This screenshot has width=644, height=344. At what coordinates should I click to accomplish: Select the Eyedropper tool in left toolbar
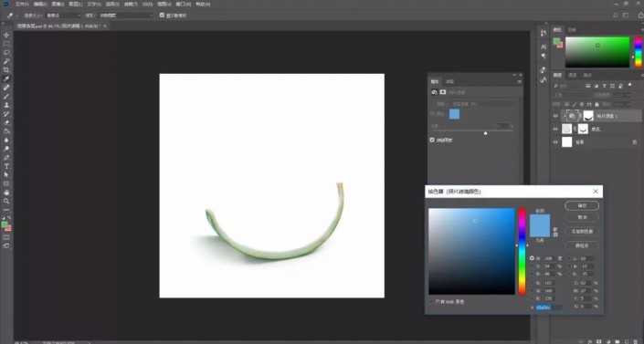tap(6, 78)
